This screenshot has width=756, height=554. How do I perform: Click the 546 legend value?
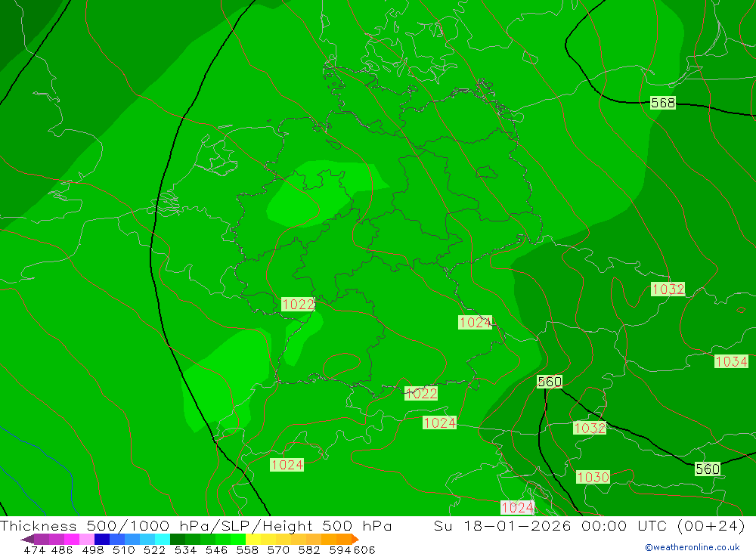point(216,549)
